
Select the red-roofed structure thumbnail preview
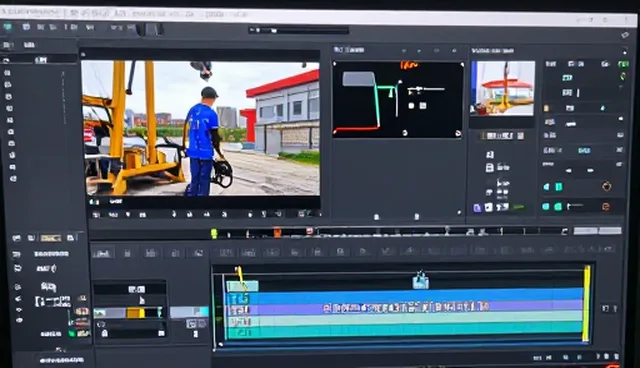tap(503, 88)
